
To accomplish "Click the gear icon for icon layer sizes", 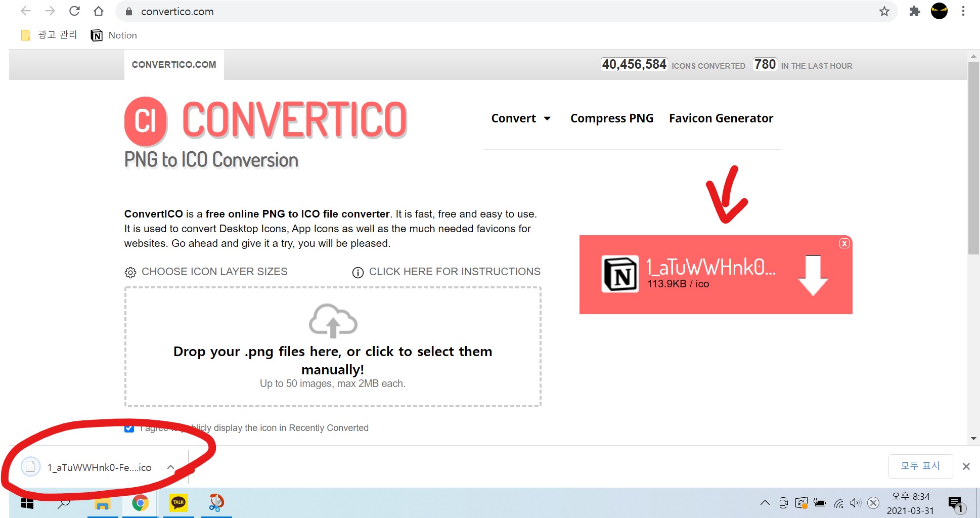I will [130, 273].
